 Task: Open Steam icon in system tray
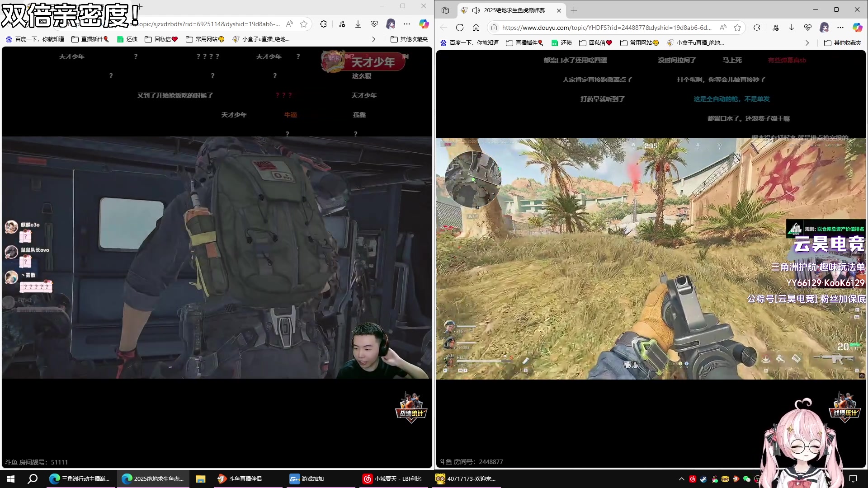click(x=703, y=479)
